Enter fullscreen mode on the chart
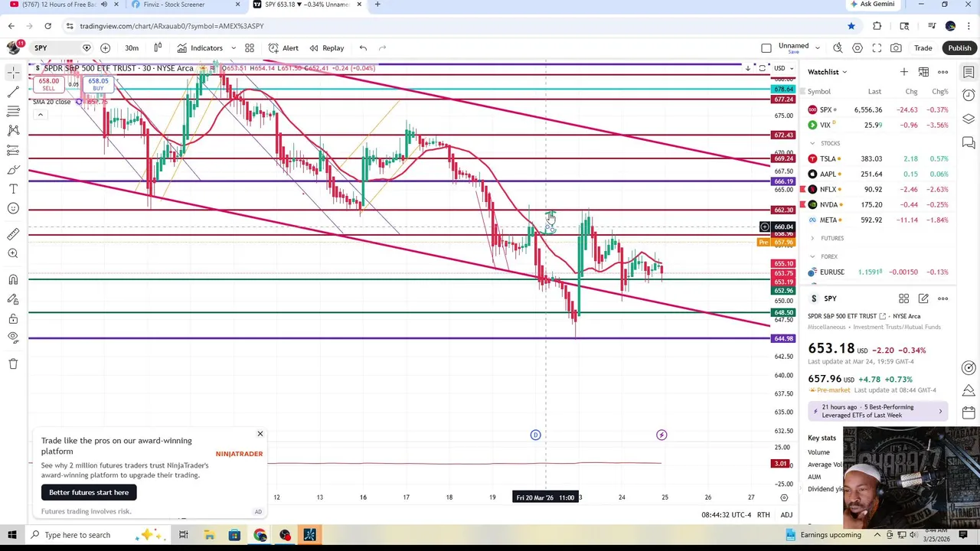980x551 pixels. pyautogui.click(x=877, y=47)
